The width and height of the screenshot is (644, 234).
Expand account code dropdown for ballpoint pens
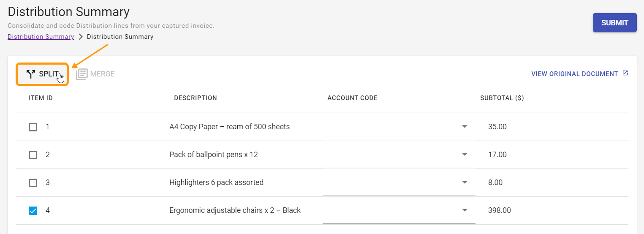click(465, 155)
